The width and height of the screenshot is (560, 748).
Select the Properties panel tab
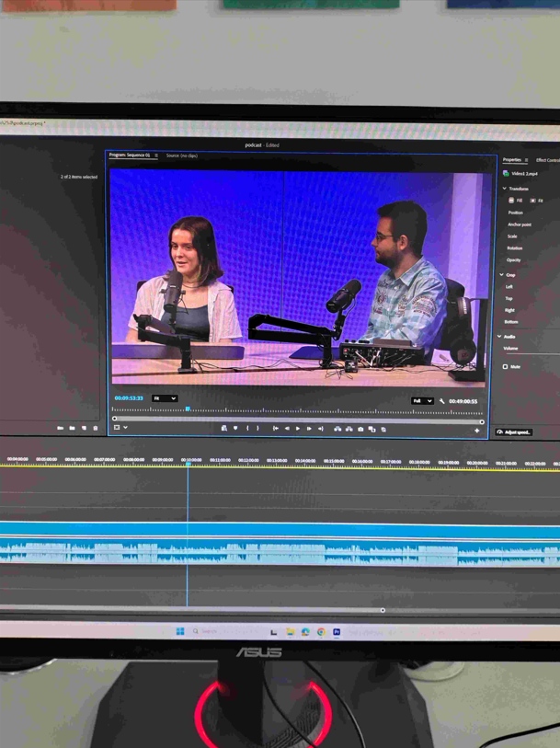[512, 160]
